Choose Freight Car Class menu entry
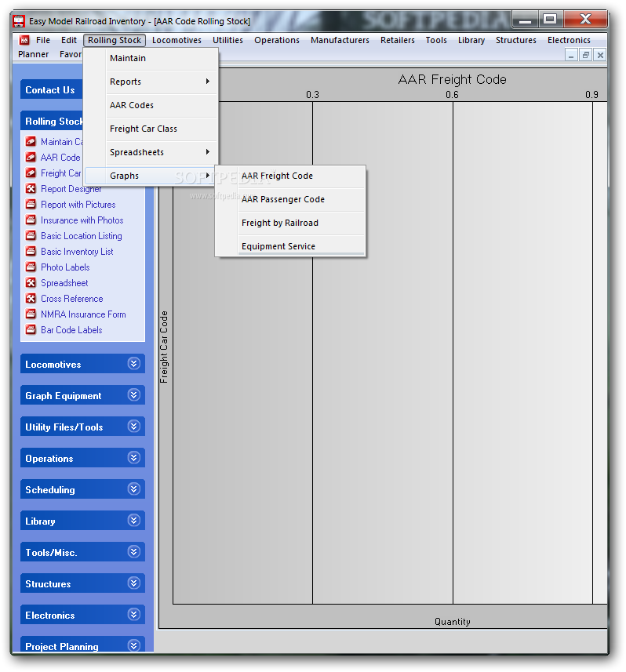The width and height of the screenshot is (626, 672). [x=151, y=129]
